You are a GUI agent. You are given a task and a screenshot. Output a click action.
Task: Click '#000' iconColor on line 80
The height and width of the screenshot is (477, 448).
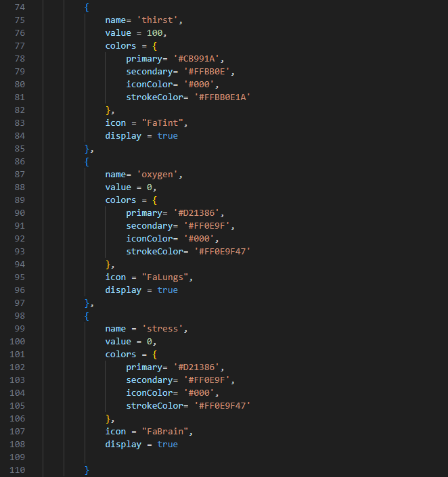199,85
